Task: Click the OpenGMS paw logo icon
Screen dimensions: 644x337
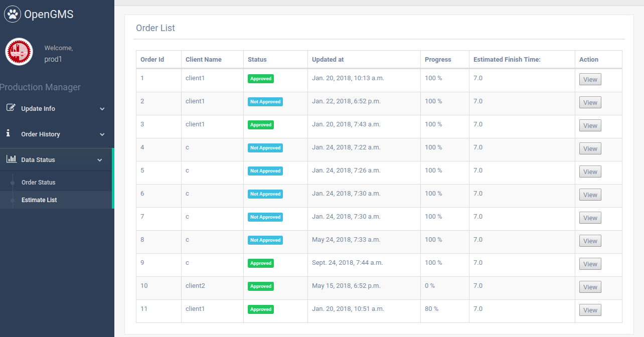Action: coord(13,15)
